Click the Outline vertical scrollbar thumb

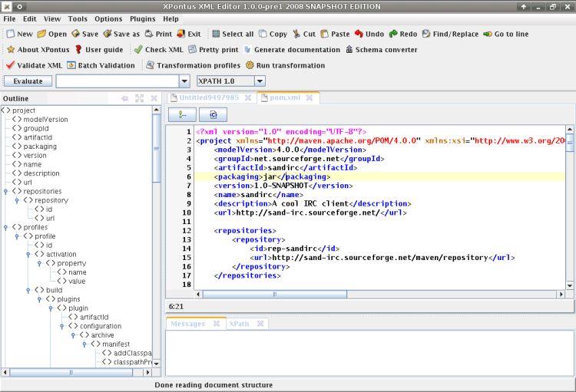(157, 148)
